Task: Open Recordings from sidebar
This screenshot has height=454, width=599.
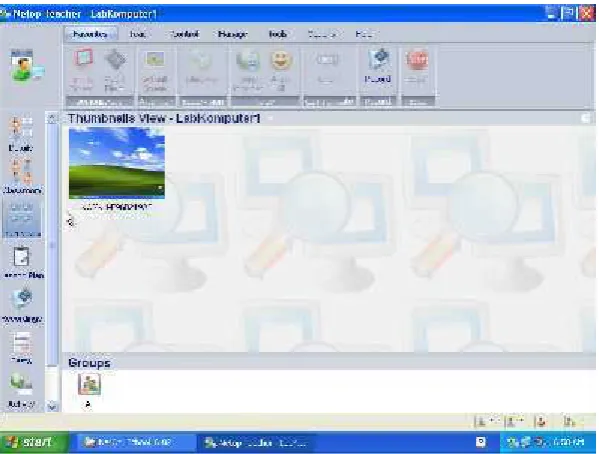Action: [22, 306]
